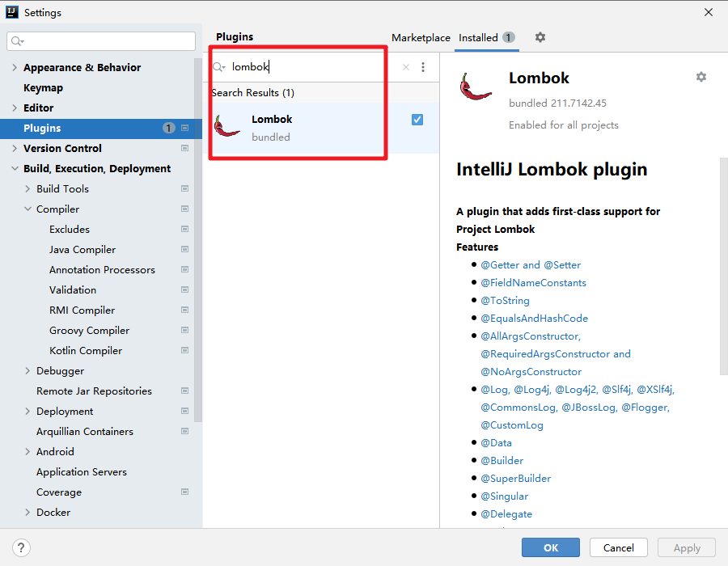Switch to the Marketplace tab
This screenshot has width=728, height=566.
click(421, 37)
